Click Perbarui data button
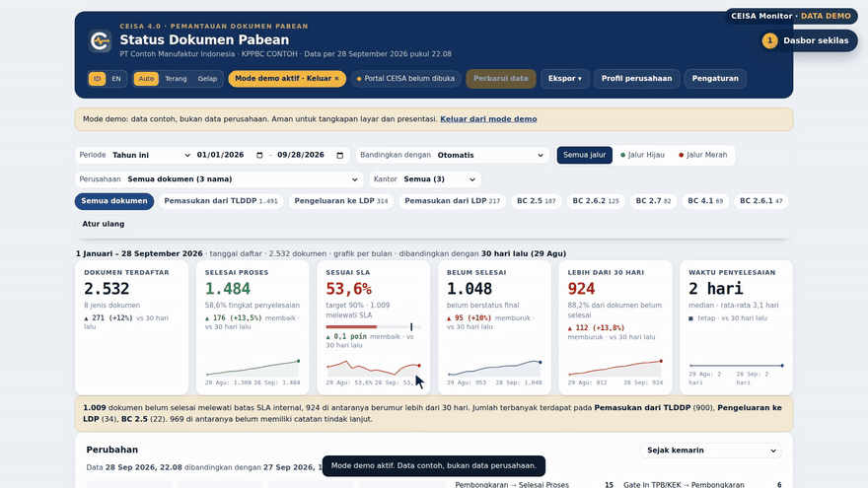The width and height of the screenshot is (868, 488). coord(500,79)
